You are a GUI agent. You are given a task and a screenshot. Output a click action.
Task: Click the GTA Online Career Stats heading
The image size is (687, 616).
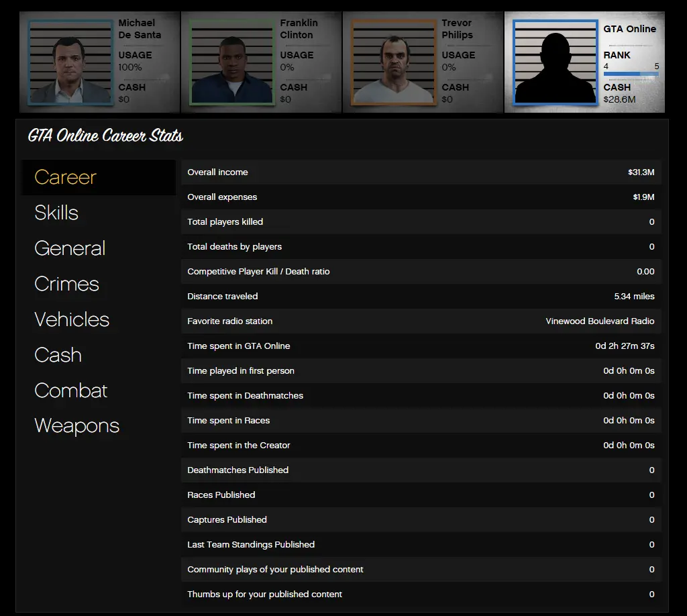pos(105,136)
